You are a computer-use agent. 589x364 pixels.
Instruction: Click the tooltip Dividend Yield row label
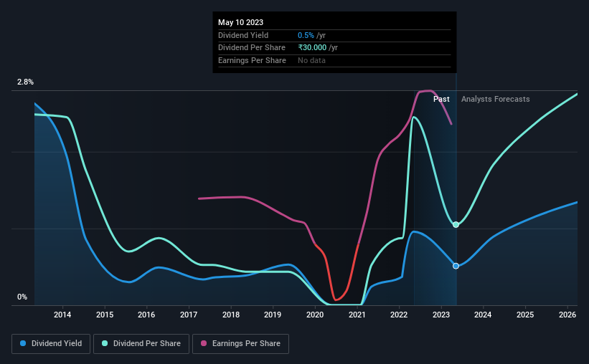click(x=243, y=35)
